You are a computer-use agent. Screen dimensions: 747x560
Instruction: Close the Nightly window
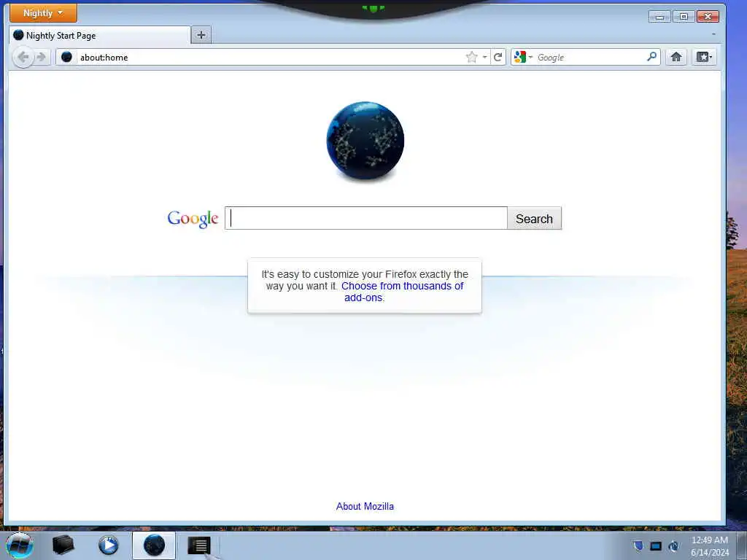[708, 17]
